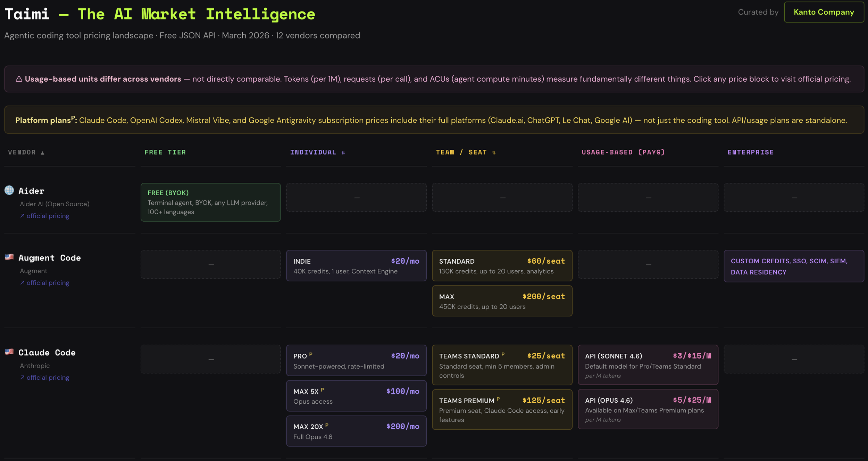Open Aider's official pricing link

pyautogui.click(x=48, y=216)
